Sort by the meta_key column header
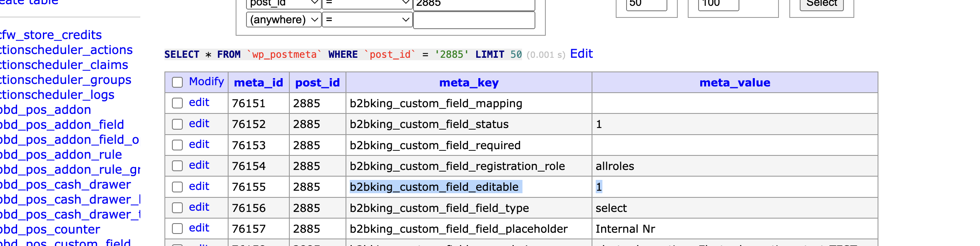Viewport: 980px width, 246px height. 469,83
